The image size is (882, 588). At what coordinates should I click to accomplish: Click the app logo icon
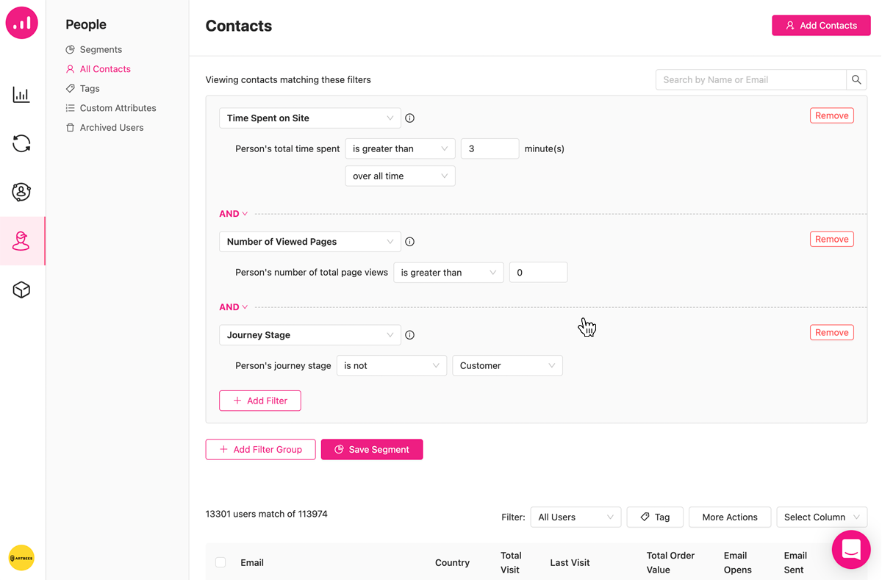(x=22, y=23)
